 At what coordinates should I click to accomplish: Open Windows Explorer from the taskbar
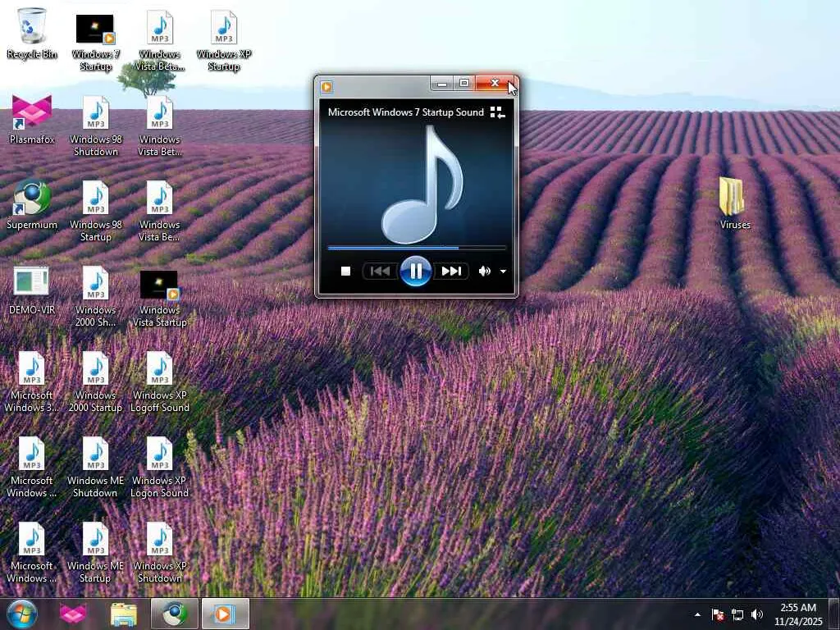coord(124,614)
